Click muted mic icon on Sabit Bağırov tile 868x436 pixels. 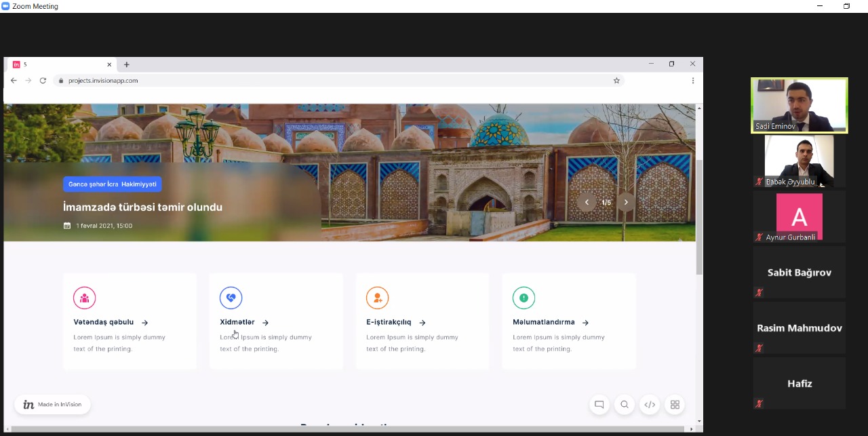pyautogui.click(x=759, y=293)
